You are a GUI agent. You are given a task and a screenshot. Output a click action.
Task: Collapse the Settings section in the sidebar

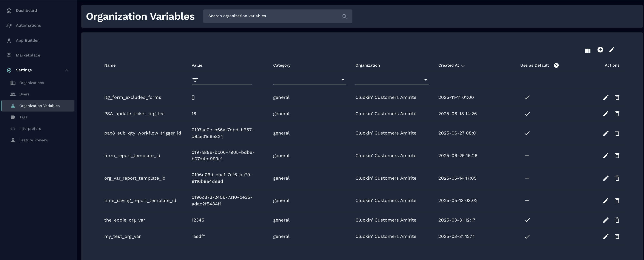[66, 70]
